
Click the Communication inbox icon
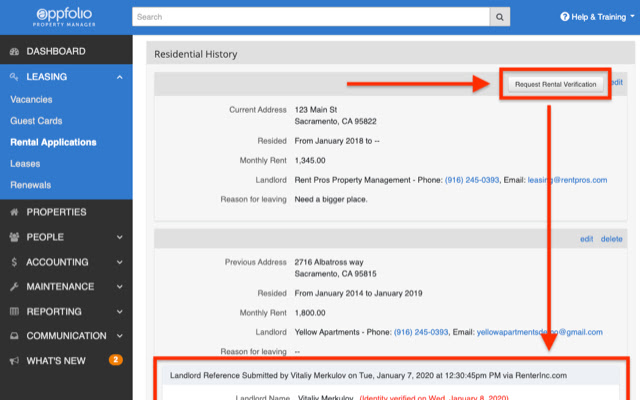(x=14, y=336)
